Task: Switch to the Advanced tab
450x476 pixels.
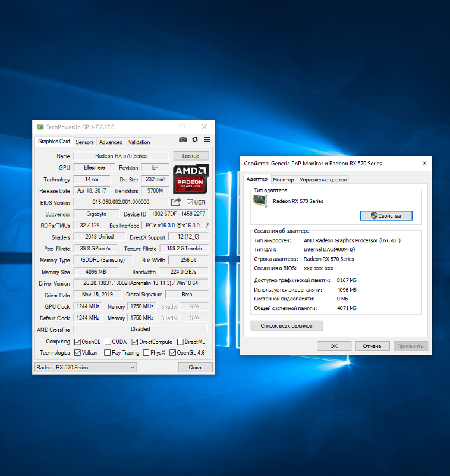Action: (x=111, y=142)
